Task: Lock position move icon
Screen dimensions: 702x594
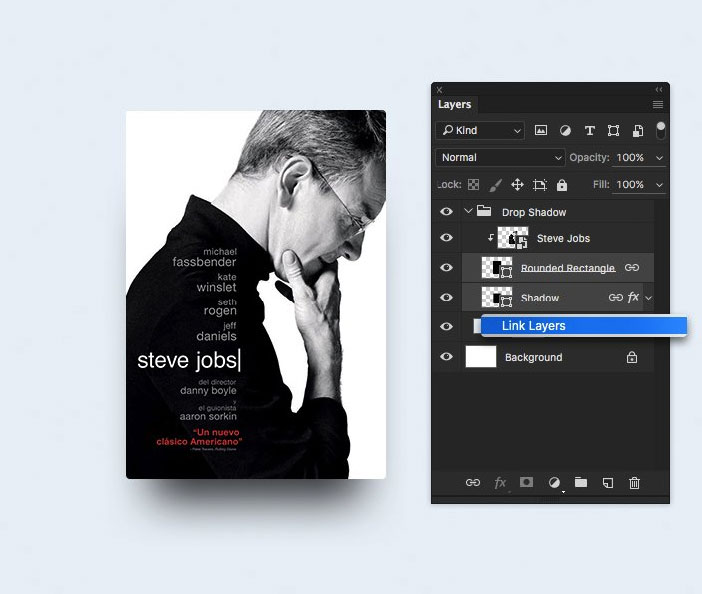Action: (518, 184)
